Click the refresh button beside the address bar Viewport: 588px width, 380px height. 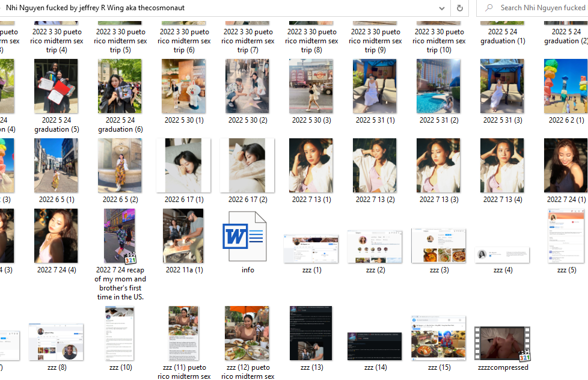460,8
